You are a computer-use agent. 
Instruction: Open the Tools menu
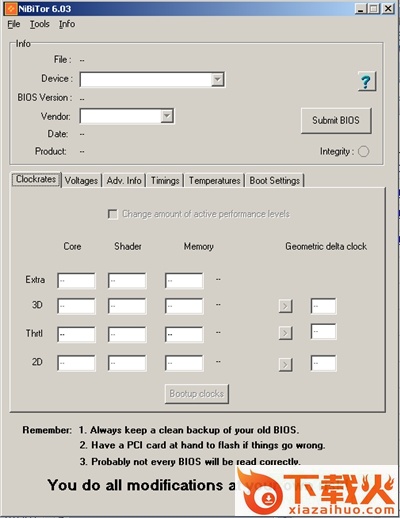40,24
